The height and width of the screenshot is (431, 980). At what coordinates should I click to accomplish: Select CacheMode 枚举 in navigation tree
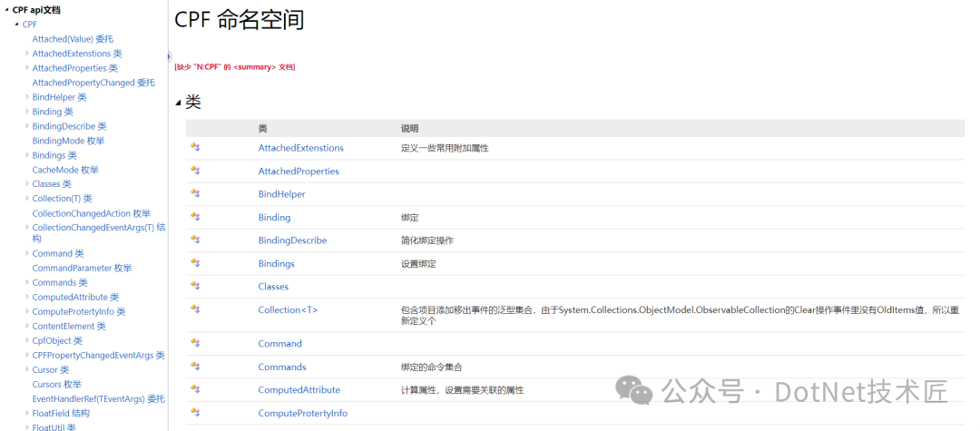tap(65, 170)
